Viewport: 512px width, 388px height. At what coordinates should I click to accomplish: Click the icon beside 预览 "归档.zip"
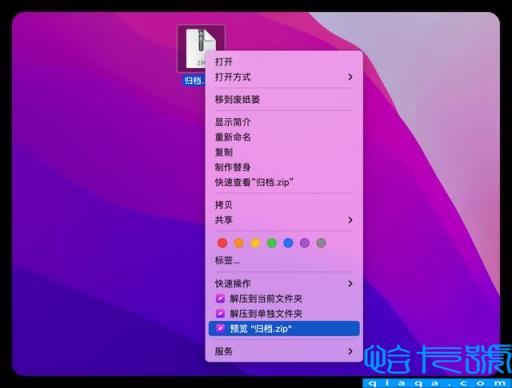pyautogui.click(x=220, y=328)
